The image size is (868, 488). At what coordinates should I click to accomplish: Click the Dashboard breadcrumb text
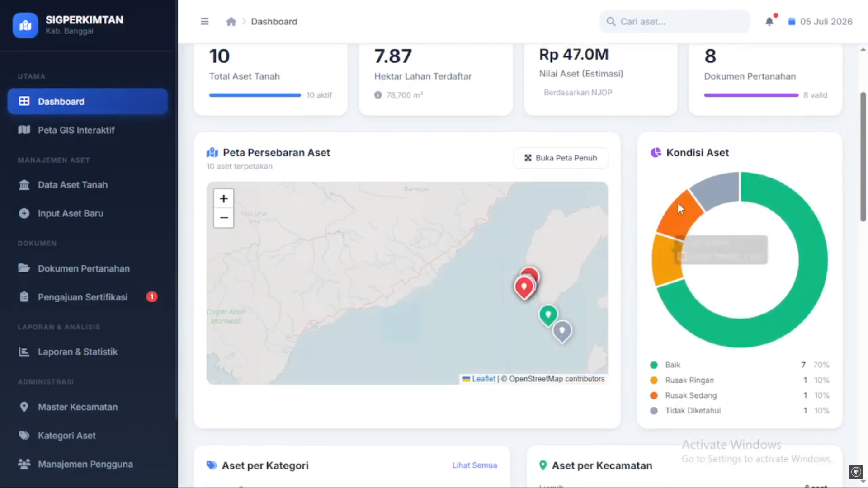click(274, 21)
